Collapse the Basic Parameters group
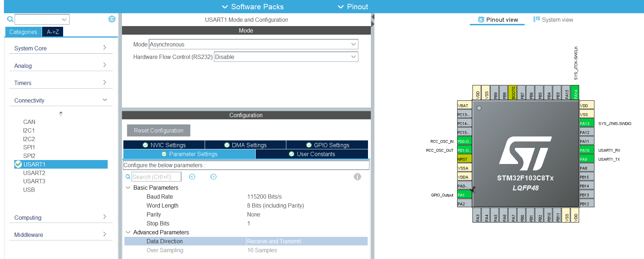Screen dimensions: 644x259 128,188
